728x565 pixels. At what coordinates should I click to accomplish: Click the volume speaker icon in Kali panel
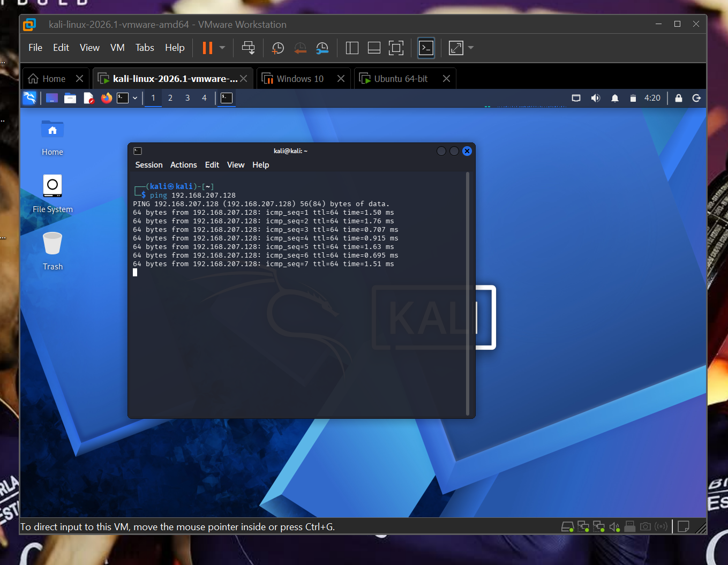(595, 98)
